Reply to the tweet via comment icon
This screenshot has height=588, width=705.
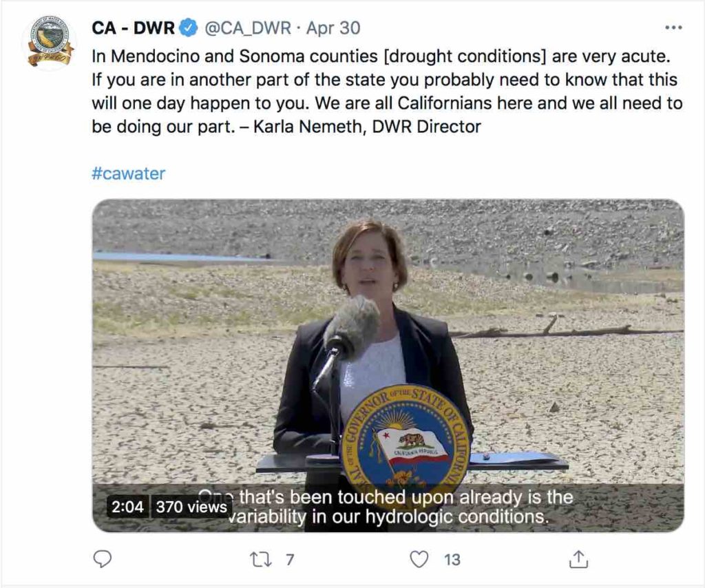(x=102, y=559)
